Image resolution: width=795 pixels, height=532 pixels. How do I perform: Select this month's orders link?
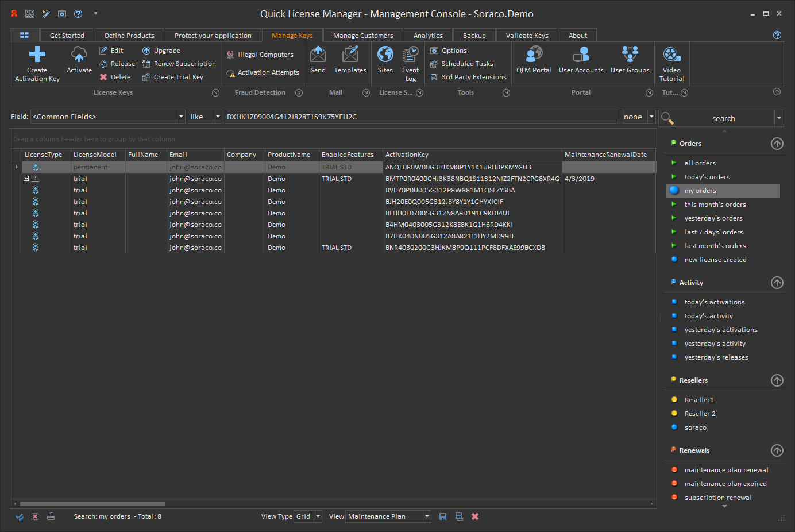pos(715,205)
